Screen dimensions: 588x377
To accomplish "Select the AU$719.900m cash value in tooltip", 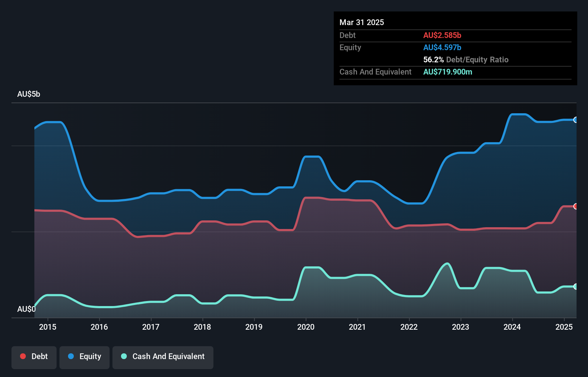I will click(448, 72).
